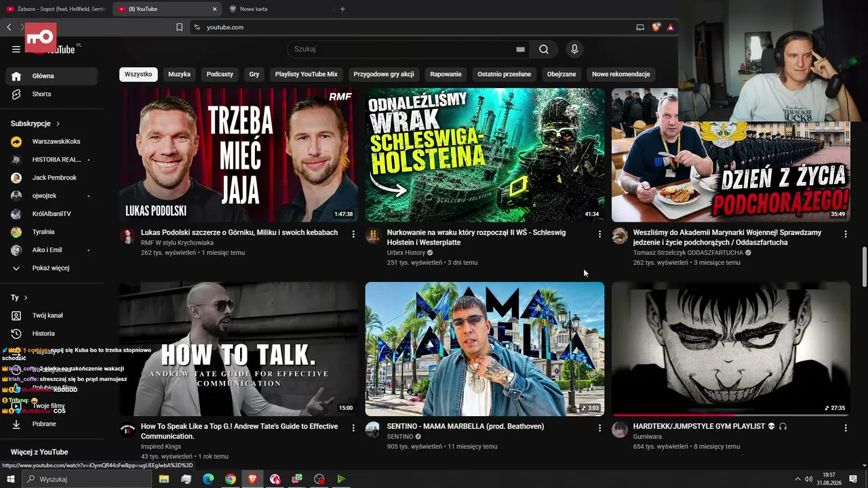Play the How To Talk Andrew Tate thumbnail
Screen dimensions: 868x488
(x=239, y=349)
